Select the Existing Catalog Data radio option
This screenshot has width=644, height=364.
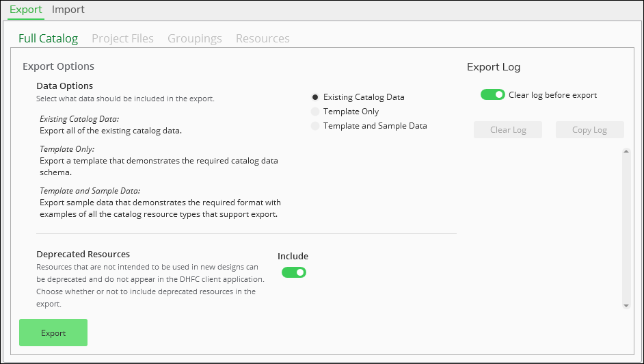pos(315,97)
